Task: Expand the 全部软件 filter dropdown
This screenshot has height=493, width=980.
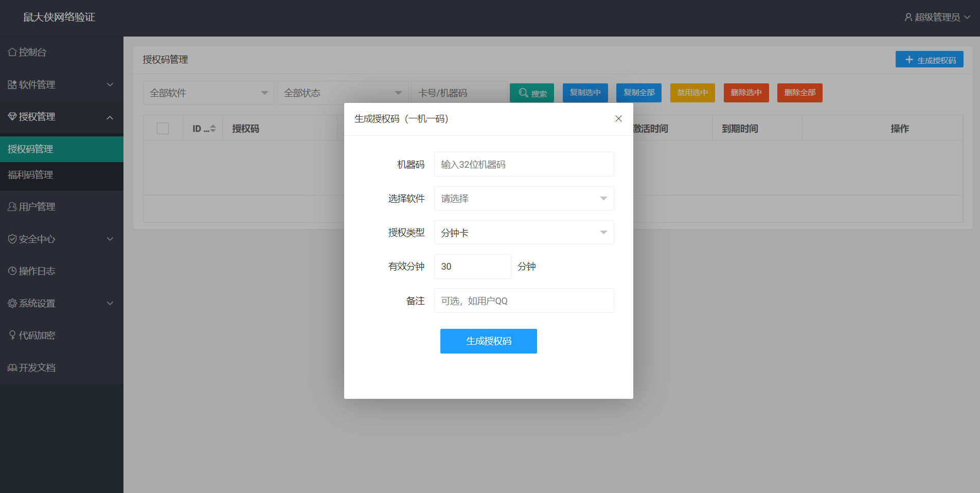Action: (208, 93)
